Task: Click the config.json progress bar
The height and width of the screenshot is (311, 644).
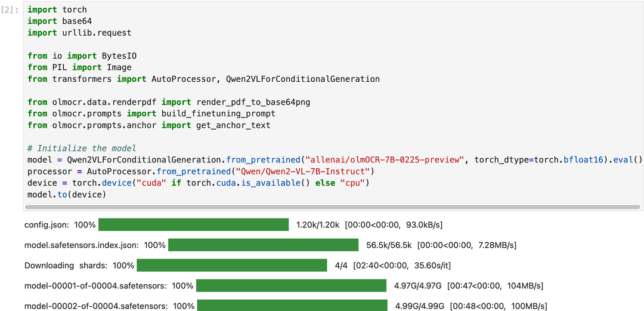Action: point(193,224)
